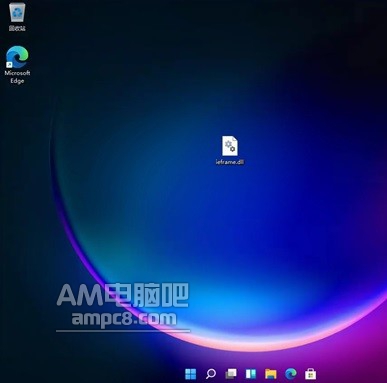Image resolution: width=387 pixels, height=383 pixels.
Task: Click the AM电脑吧 watermark logo
Action: pos(123,295)
